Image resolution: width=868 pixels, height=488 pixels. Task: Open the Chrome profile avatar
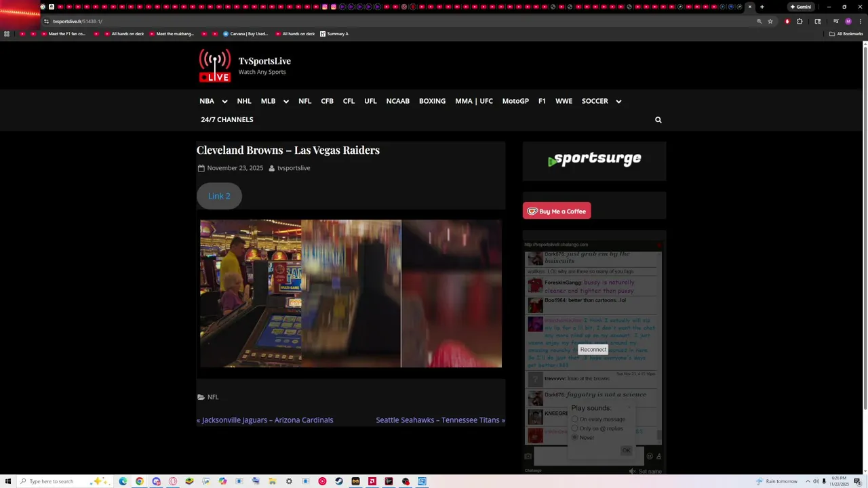pyautogui.click(x=848, y=21)
